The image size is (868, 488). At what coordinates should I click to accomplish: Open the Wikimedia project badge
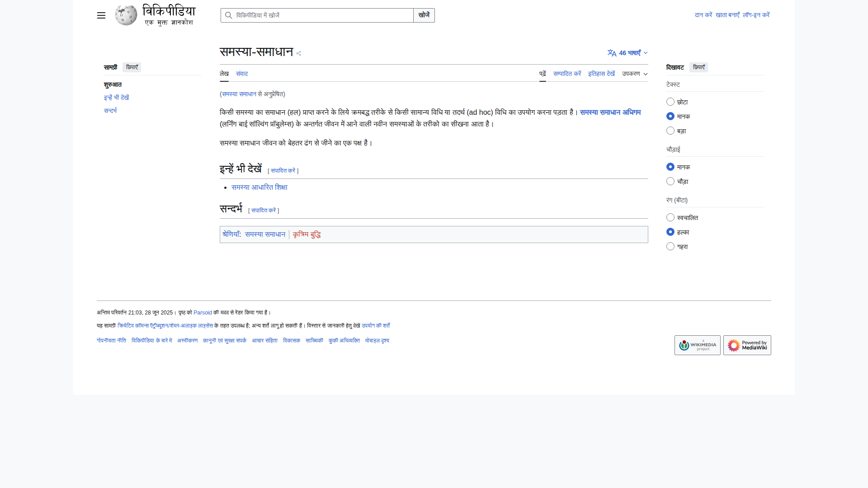(697, 345)
